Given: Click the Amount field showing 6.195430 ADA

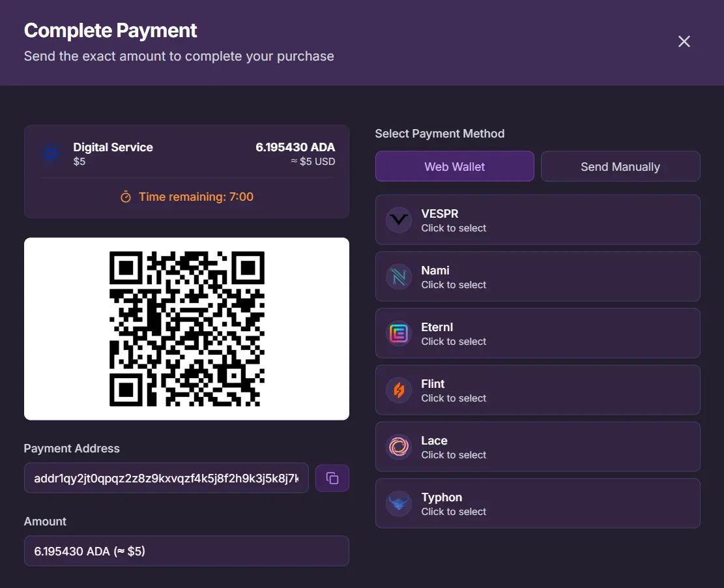Looking at the screenshot, I should [186, 551].
